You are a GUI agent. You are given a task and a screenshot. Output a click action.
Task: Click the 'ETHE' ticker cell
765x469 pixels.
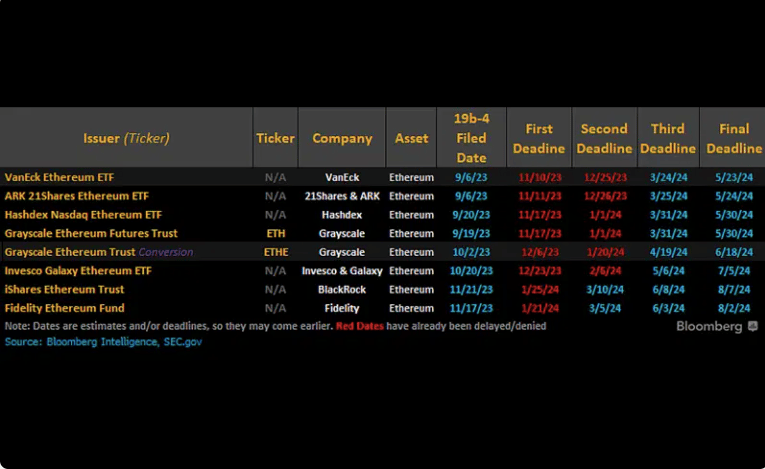[x=276, y=252]
